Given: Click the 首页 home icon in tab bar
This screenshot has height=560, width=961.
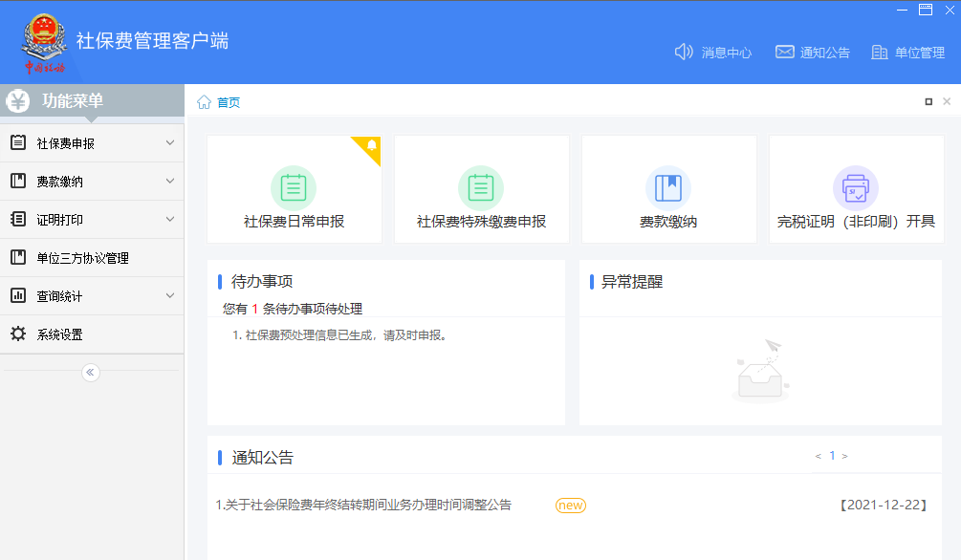Looking at the screenshot, I should pos(204,102).
